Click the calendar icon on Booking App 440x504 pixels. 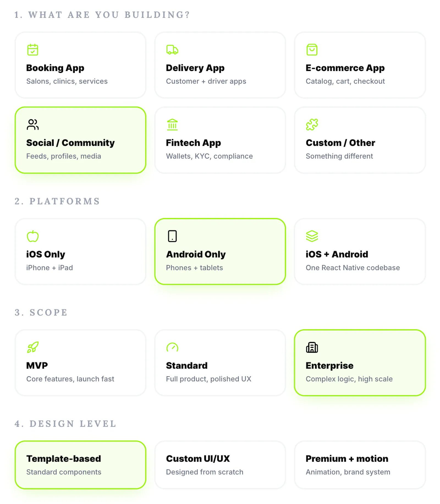[x=33, y=50]
